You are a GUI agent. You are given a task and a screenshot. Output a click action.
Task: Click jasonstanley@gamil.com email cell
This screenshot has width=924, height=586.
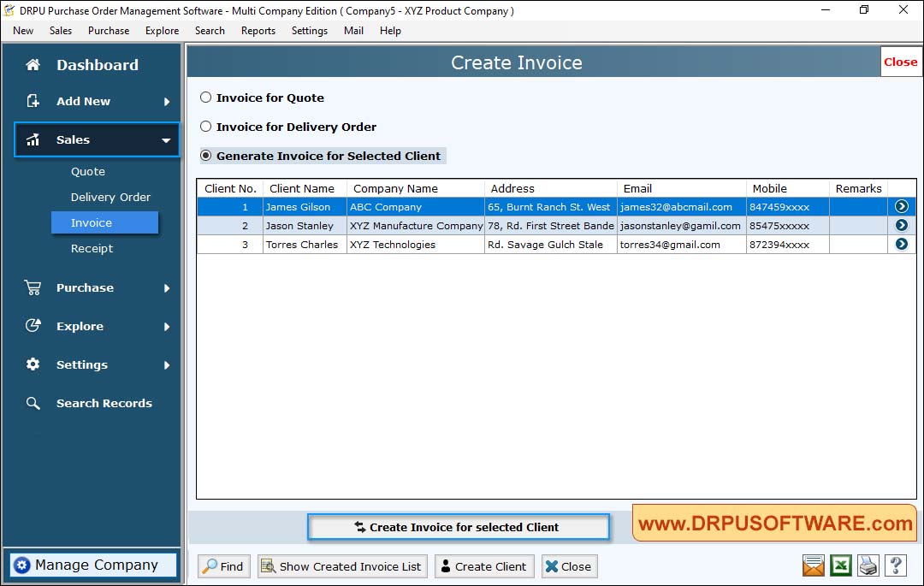pos(682,226)
